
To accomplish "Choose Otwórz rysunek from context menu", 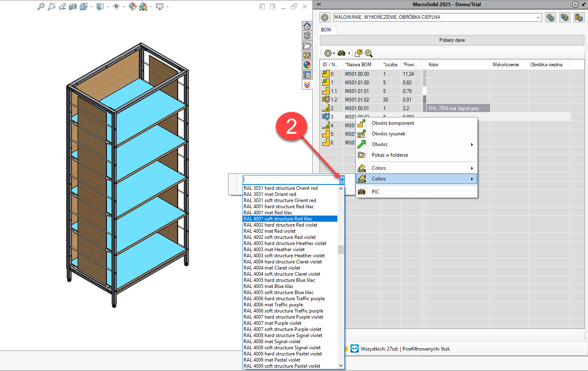I will 416,134.
